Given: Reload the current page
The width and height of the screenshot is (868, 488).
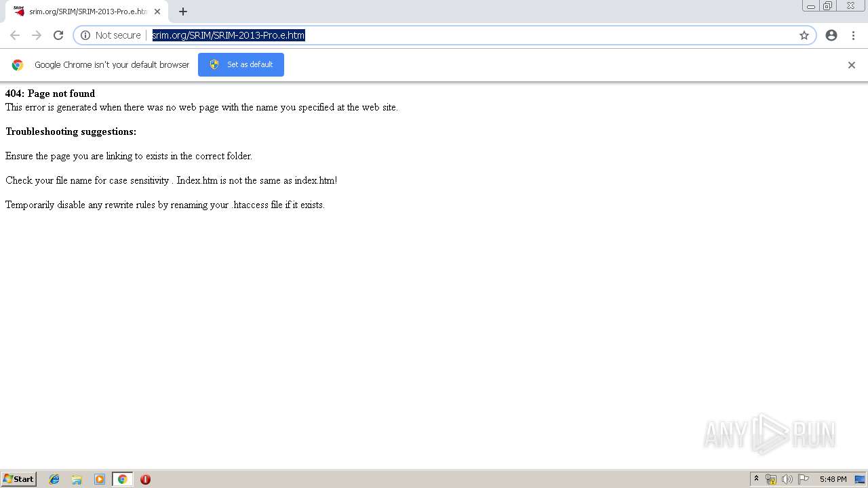Looking at the screenshot, I should pyautogui.click(x=58, y=35).
